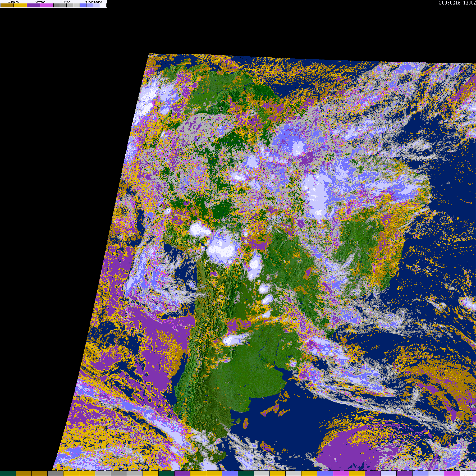Click the yellow Cúmulos legend swatch
This screenshot has width=476, height=476.
(20, 5)
